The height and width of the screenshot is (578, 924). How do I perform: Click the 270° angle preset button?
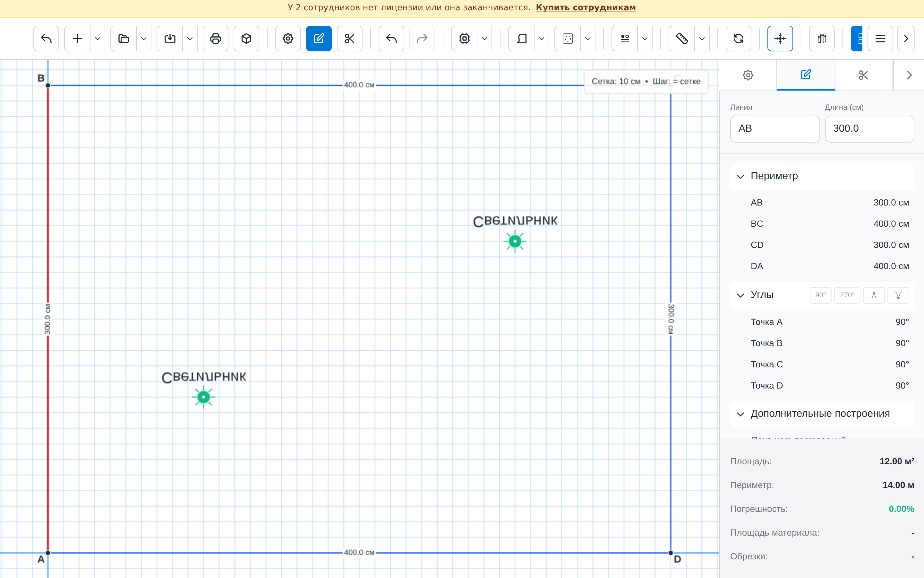847,295
